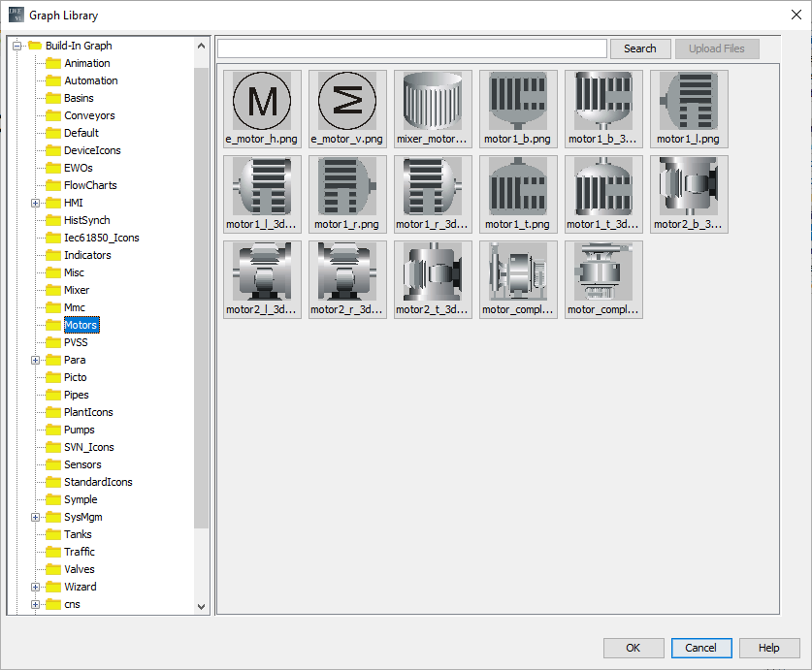Expand the SysMgm folder tree node

[x=36, y=517]
